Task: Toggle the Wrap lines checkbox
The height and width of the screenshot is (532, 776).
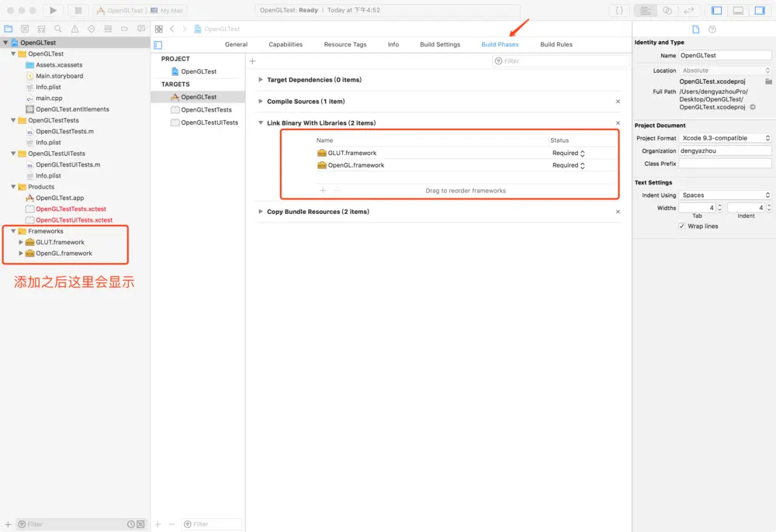Action: [682, 226]
